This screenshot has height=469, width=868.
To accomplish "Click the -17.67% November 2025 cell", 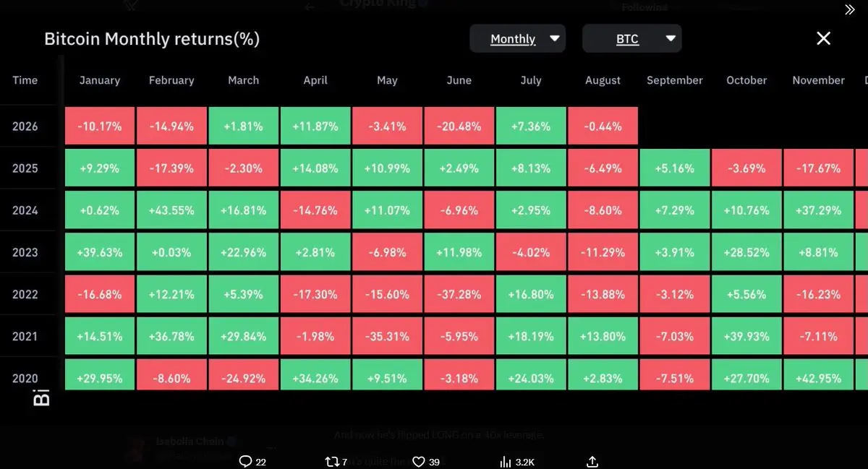I will [819, 168].
